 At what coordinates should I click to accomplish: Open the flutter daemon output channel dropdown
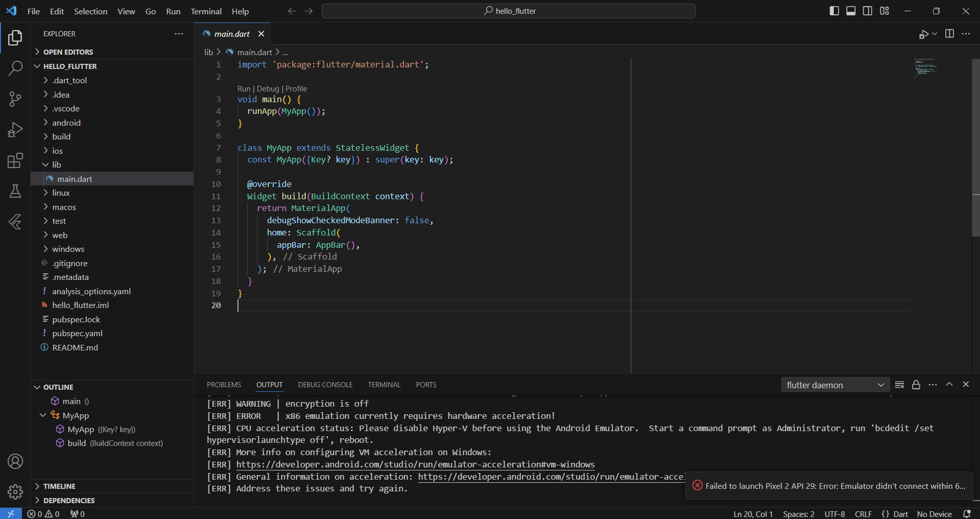coord(835,385)
